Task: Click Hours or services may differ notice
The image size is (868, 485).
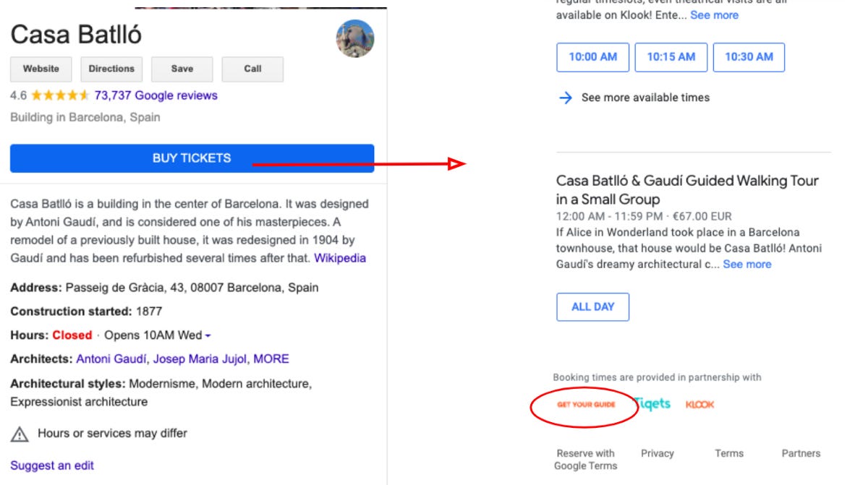Action: click(112, 434)
